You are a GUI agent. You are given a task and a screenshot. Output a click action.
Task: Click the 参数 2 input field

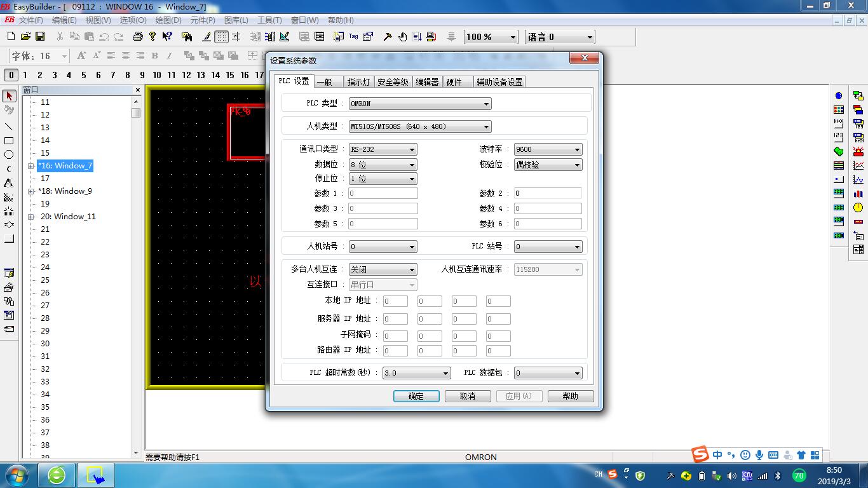pos(547,193)
